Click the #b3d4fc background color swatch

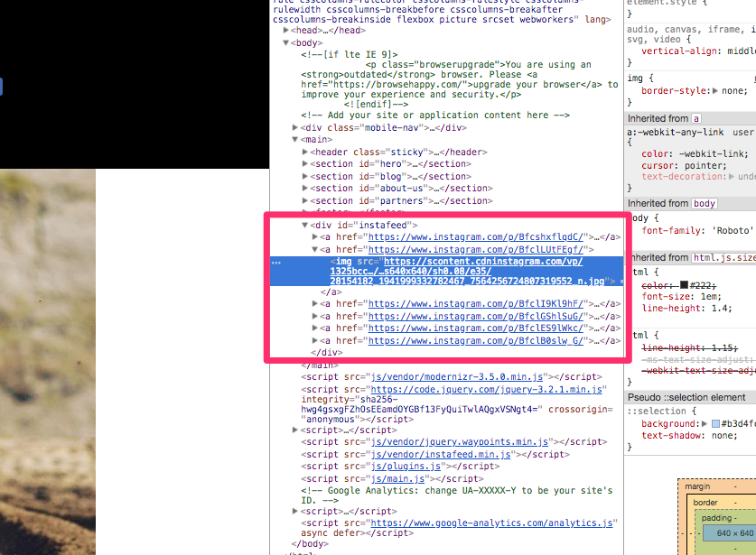[716, 424]
